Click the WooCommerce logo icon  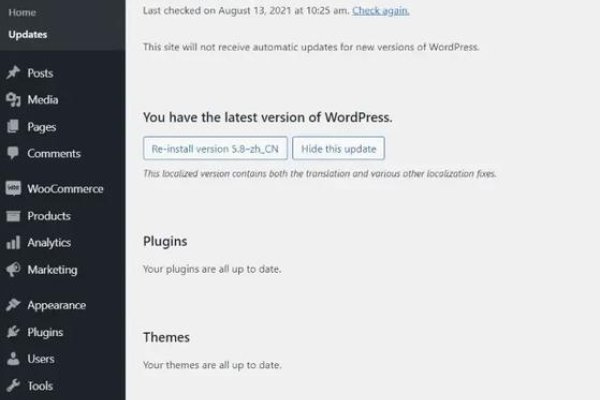13,189
